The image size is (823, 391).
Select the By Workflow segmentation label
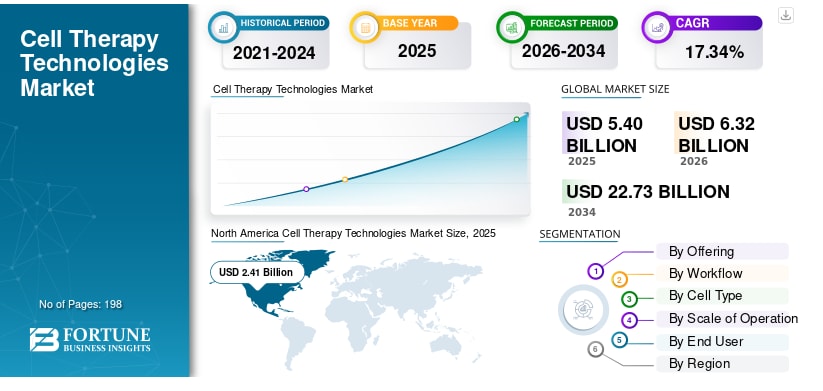click(x=705, y=273)
